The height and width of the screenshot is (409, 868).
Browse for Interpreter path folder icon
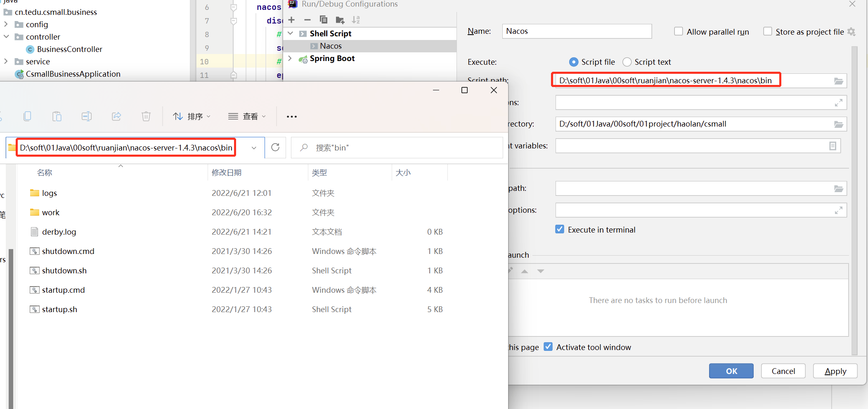click(839, 189)
